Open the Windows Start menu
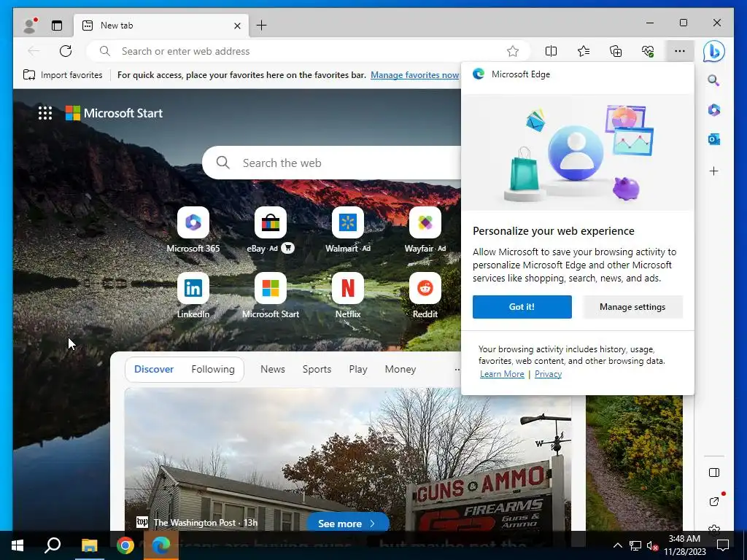The image size is (747, 560). click(18, 545)
